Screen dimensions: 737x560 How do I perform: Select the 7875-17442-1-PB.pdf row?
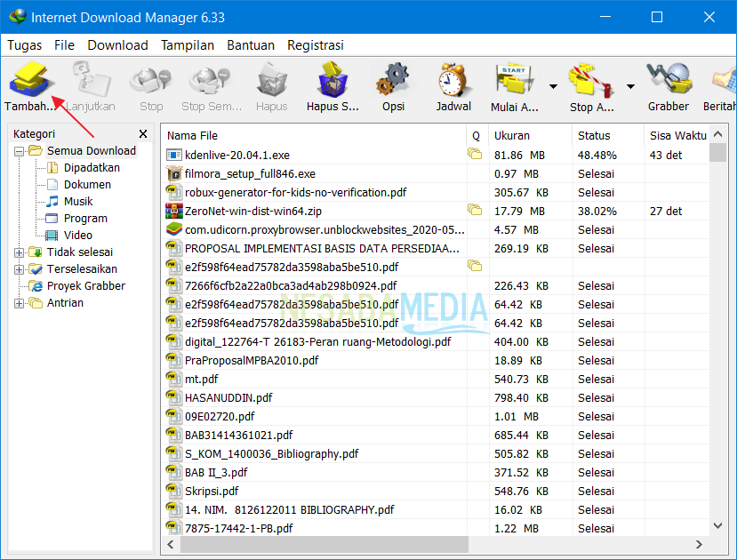pos(436,529)
